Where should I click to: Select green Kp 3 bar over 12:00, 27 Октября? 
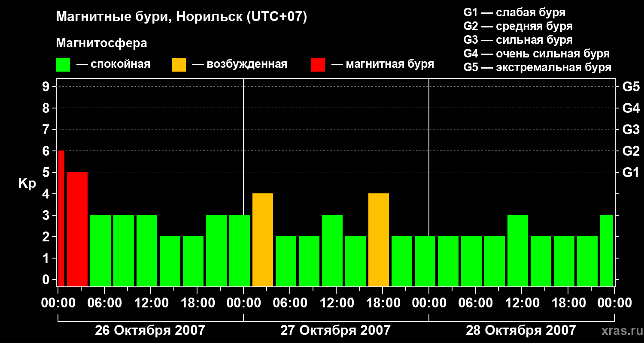coord(332,250)
